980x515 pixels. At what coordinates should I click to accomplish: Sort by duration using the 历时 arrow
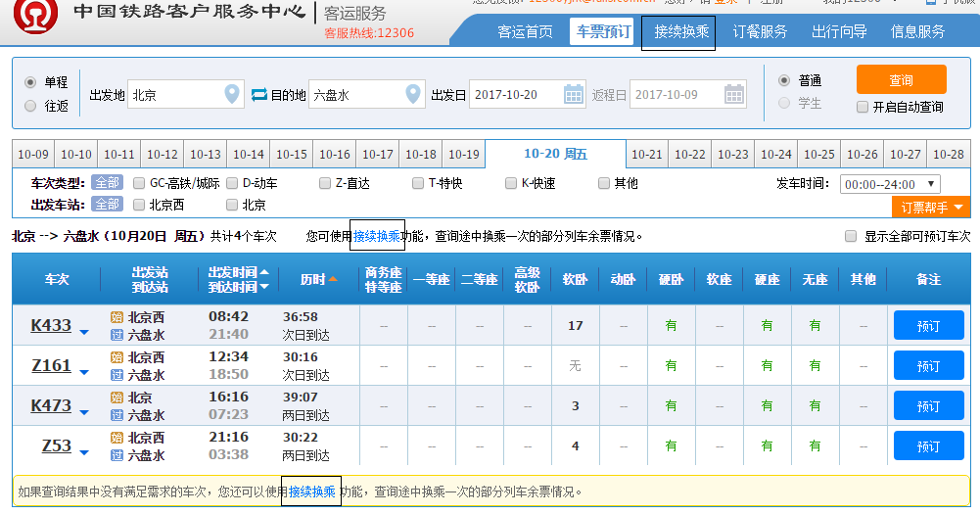333,280
